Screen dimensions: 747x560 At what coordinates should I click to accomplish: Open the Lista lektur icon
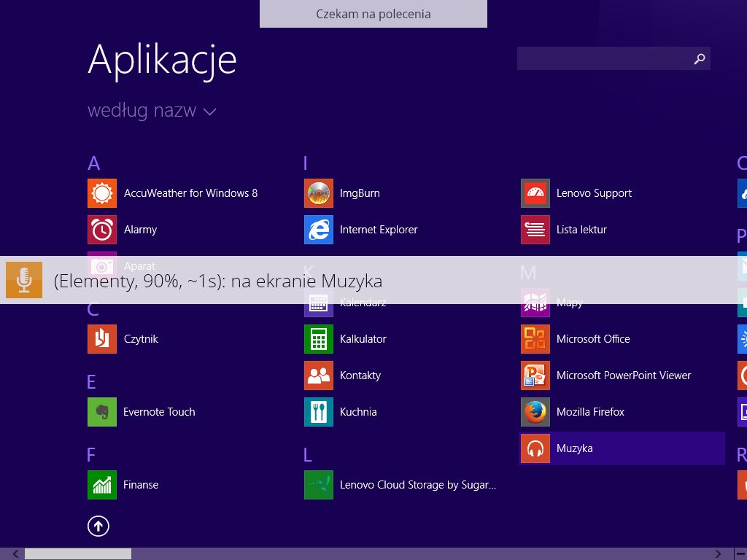pyautogui.click(x=535, y=230)
